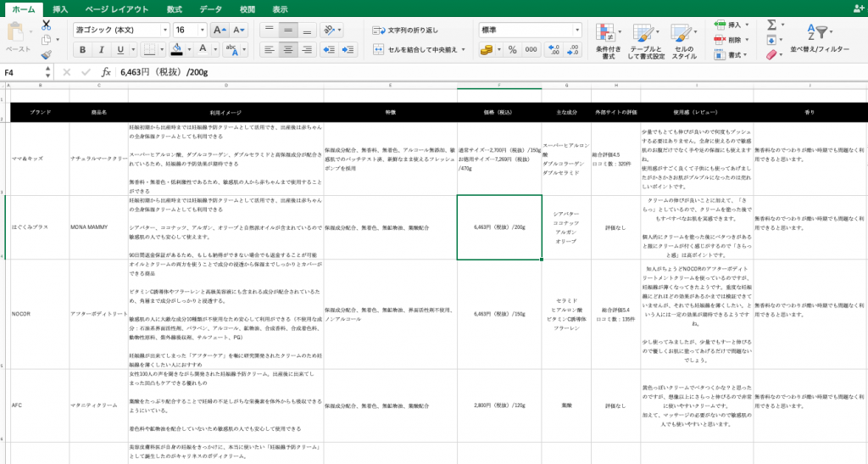
Task: Switch to the ホーム tab
Action: point(24,9)
